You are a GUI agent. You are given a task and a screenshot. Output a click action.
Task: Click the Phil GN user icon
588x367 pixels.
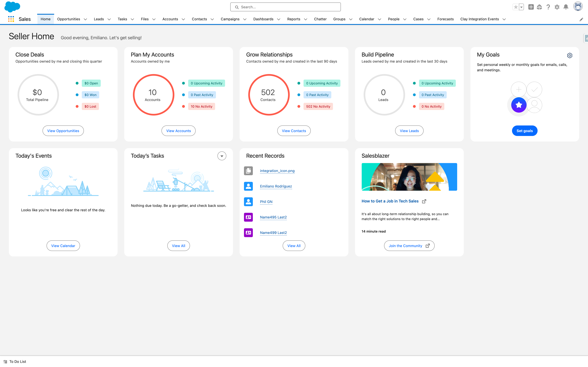[248, 202]
